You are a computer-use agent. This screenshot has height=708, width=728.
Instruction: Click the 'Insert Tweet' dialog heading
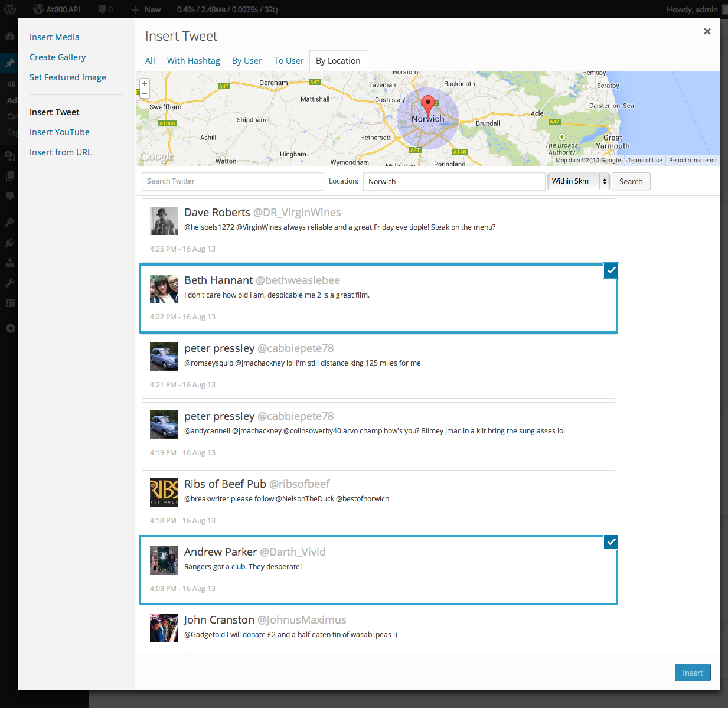tap(181, 37)
